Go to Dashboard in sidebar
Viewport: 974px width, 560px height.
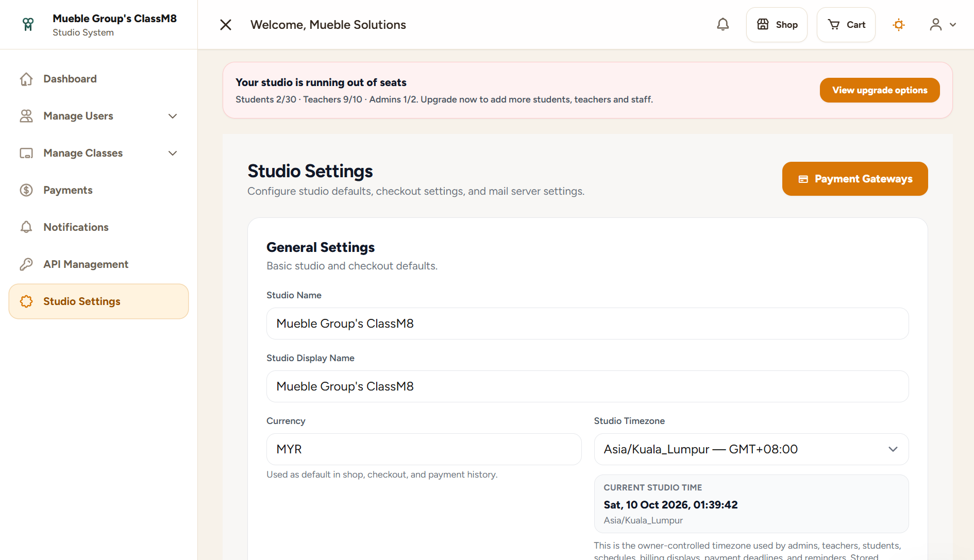tap(99, 79)
